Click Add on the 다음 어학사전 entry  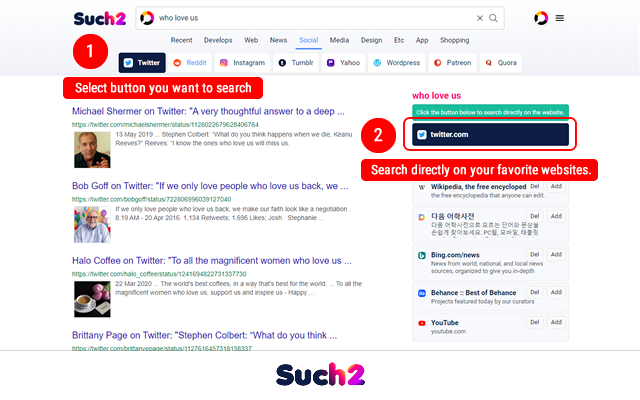556,216
